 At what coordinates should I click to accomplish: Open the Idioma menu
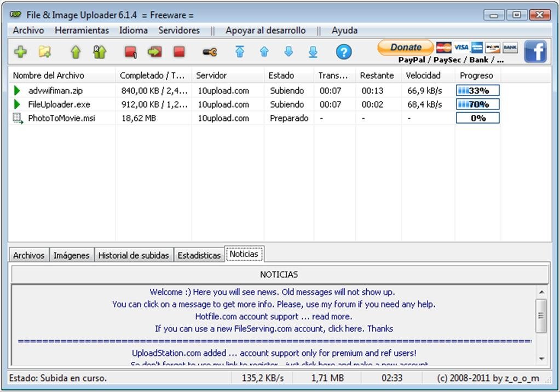click(x=133, y=30)
